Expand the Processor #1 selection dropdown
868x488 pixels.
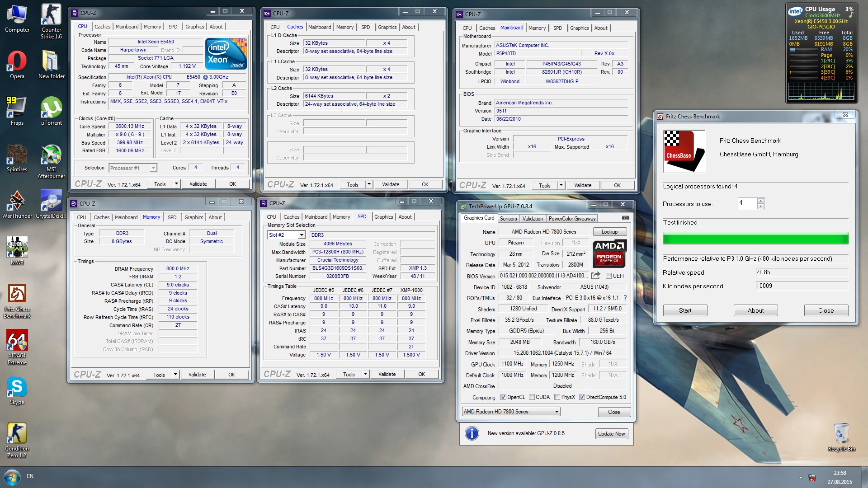click(153, 168)
